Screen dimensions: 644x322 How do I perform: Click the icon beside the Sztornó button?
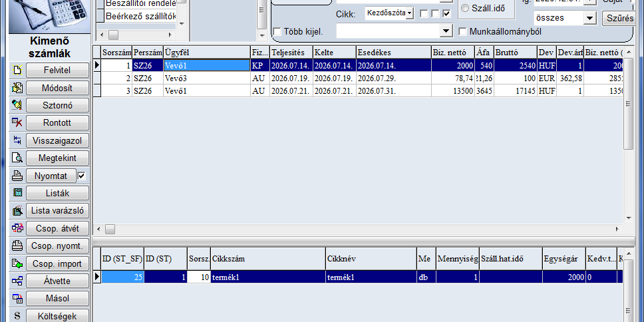tap(17, 105)
